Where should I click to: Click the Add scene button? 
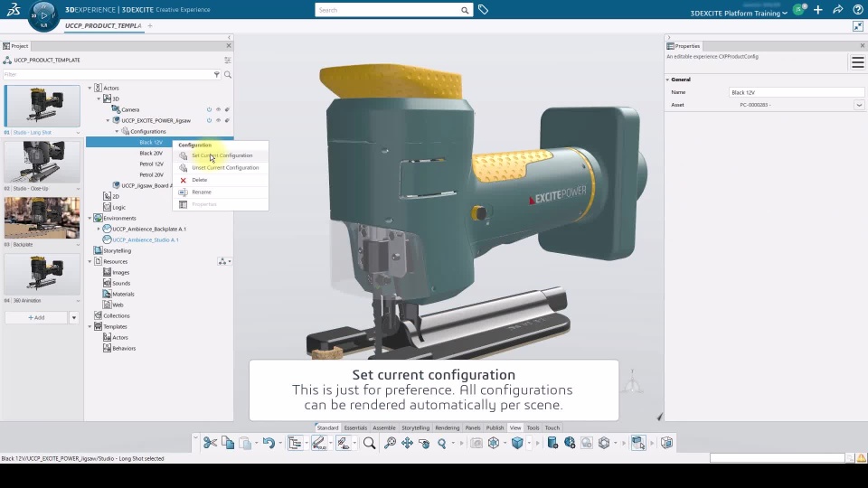coord(36,317)
